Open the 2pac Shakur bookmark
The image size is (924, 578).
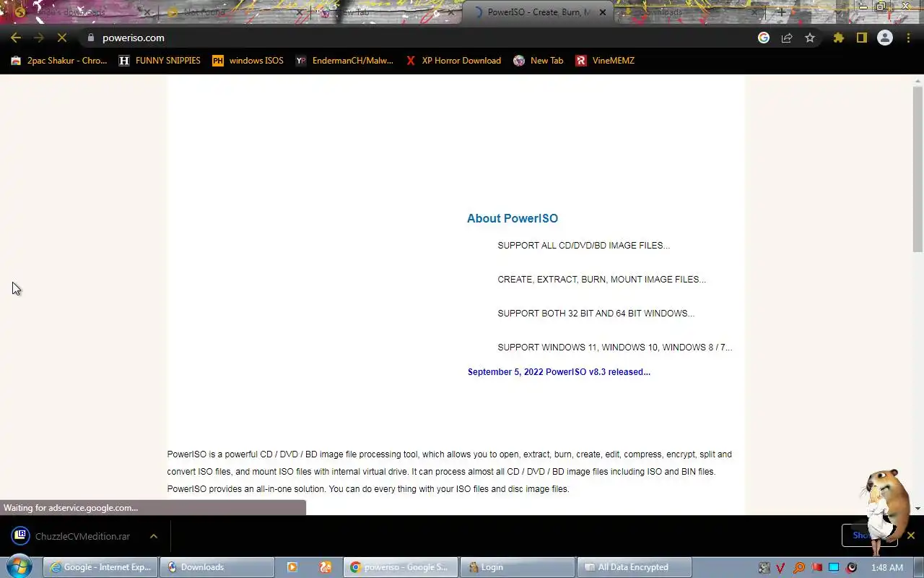[58, 61]
